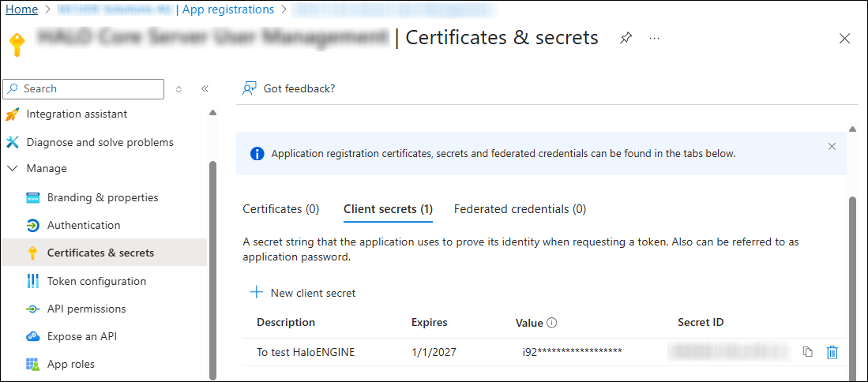Click the blue info icon in banner
The height and width of the screenshot is (382, 868).
tap(257, 154)
